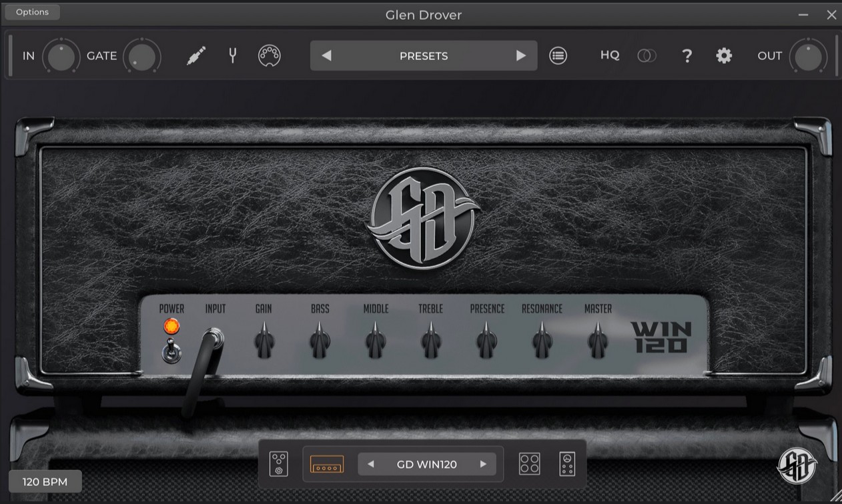Switch to next amp after GD WIN120
The width and height of the screenshot is (842, 504).
(x=483, y=464)
